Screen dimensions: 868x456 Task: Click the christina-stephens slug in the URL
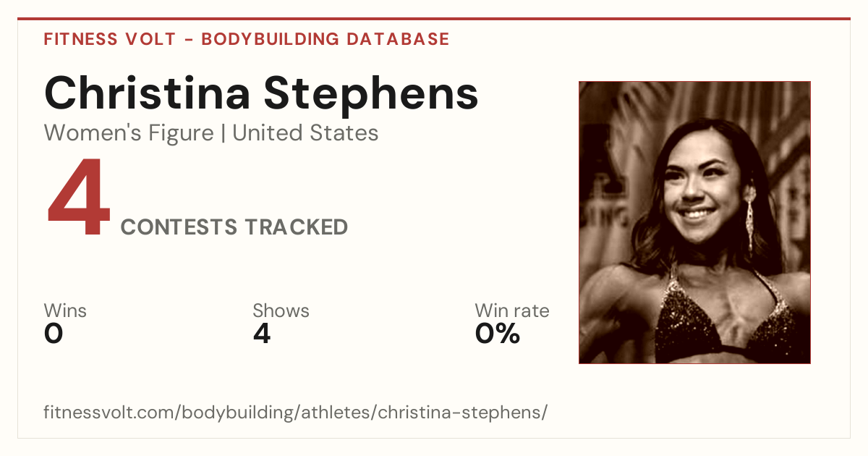coord(460,413)
